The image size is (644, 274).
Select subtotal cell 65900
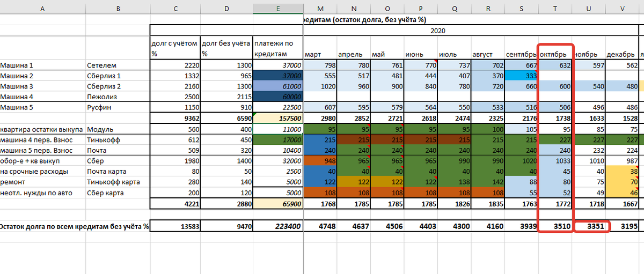[x=277, y=204]
